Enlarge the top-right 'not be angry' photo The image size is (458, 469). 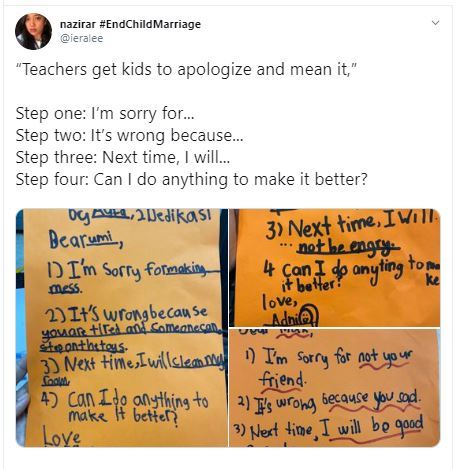pyautogui.click(x=335, y=267)
